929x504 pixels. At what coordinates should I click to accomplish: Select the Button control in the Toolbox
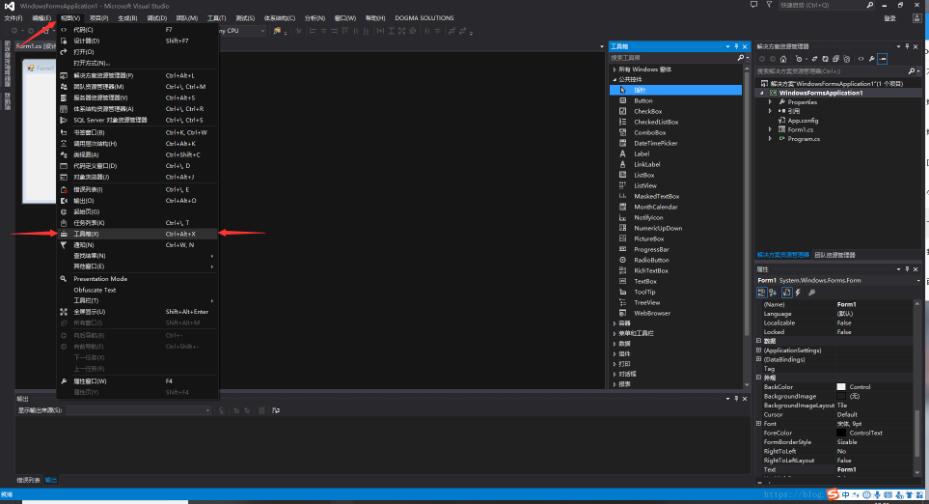point(643,100)
